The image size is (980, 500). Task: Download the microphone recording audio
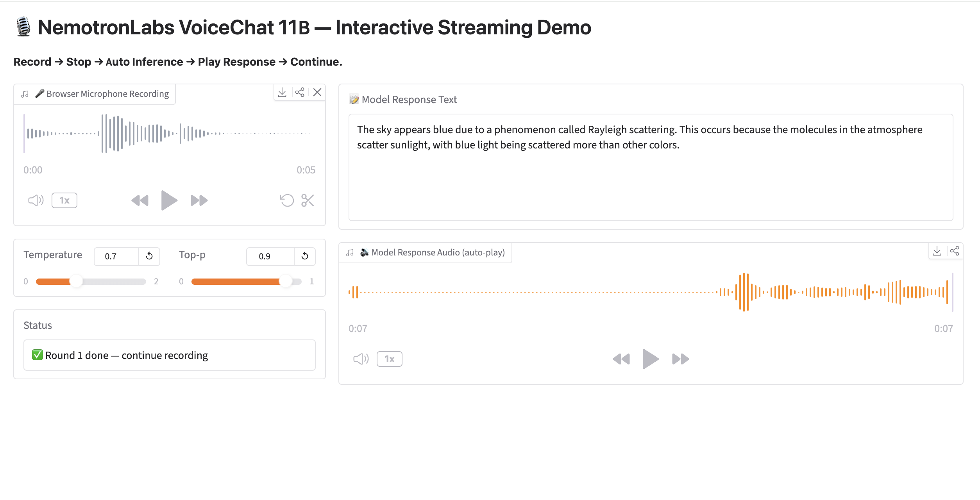282,93
